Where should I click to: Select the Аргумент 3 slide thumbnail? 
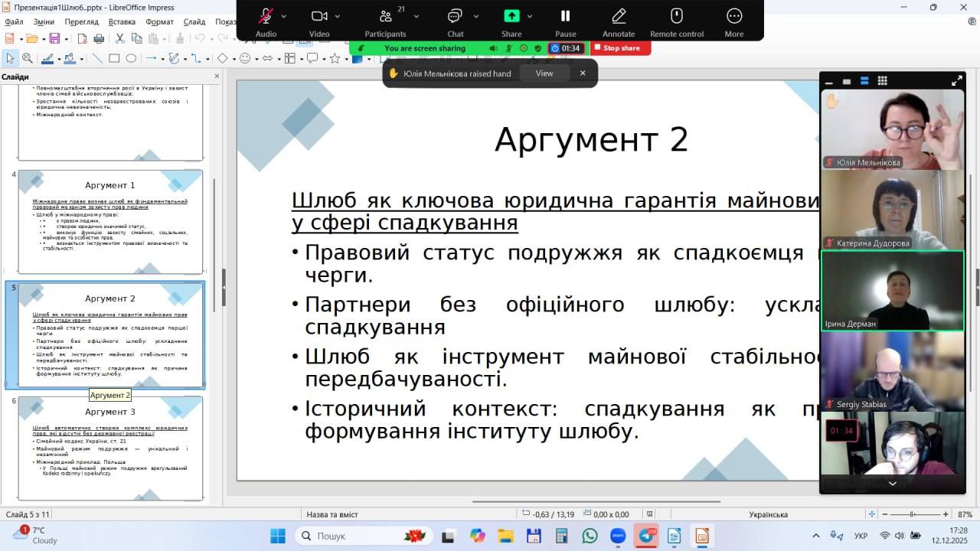pyautogui.click(x=110, y=448)
